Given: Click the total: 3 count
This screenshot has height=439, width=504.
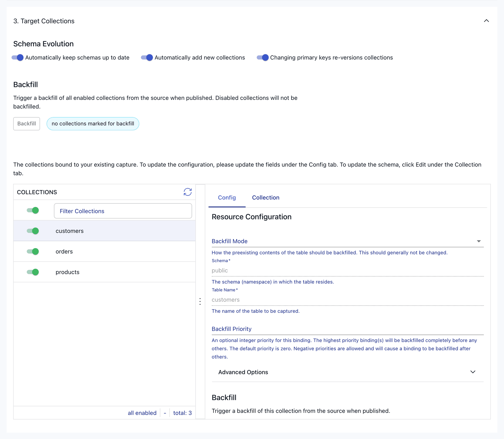Looking at the screenshot, I should pos(182,413).
